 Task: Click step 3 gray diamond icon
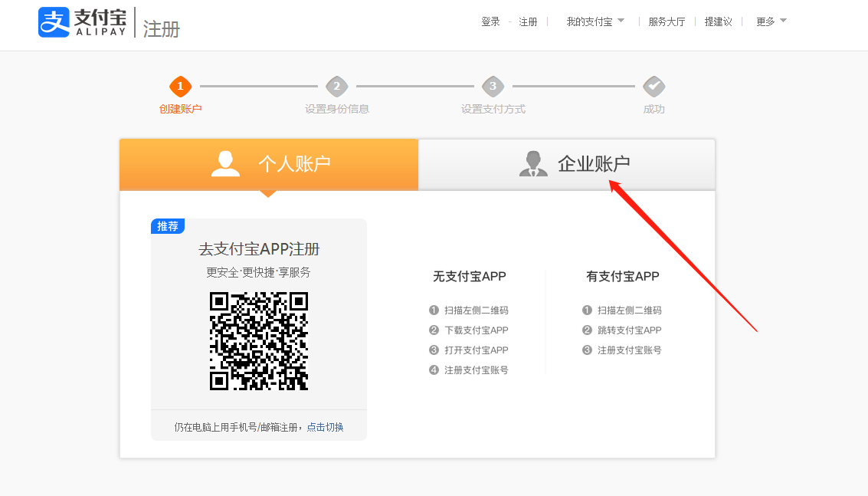(493, 86)
